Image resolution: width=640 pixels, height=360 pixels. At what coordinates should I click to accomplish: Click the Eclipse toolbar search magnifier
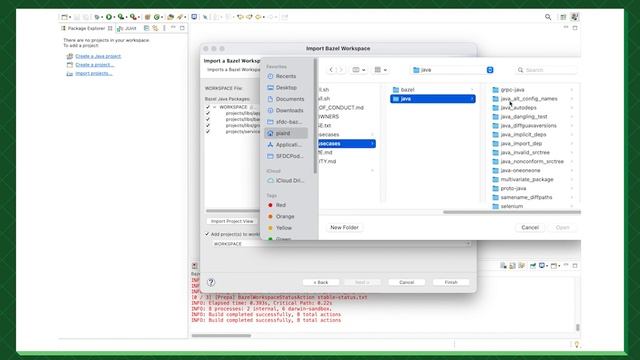(548, 17)
